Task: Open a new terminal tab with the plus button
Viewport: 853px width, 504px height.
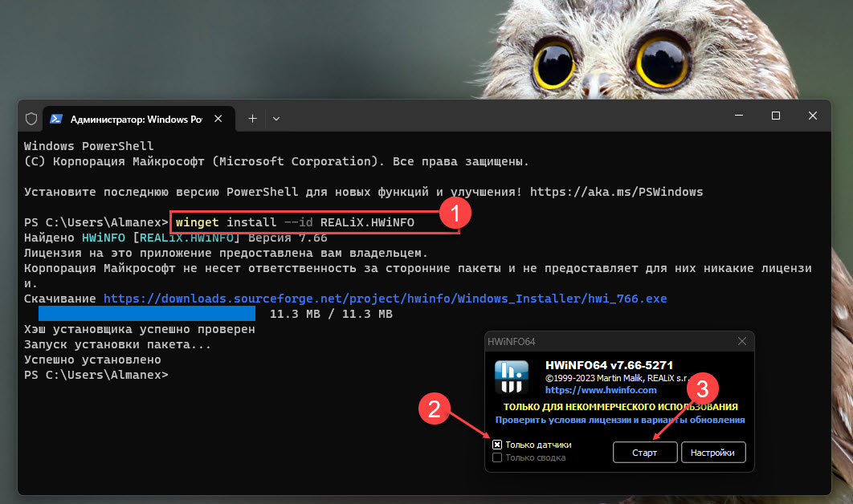Action: click(252, 119)
